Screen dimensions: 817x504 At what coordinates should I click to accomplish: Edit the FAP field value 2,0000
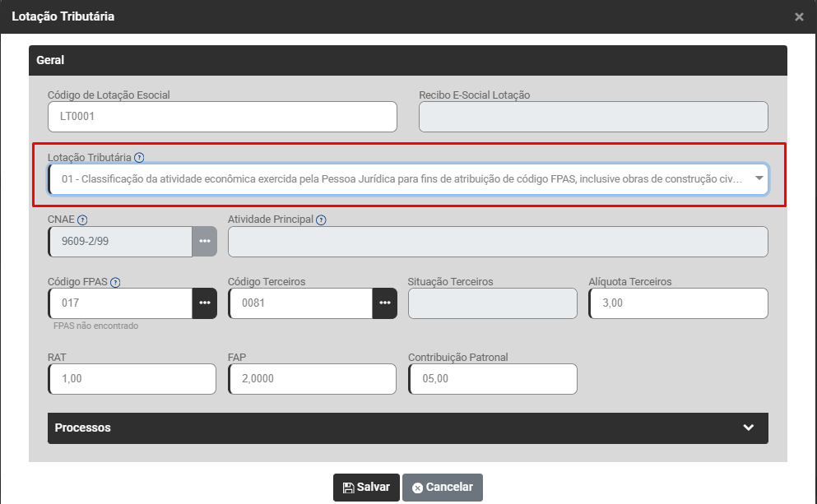312,379
